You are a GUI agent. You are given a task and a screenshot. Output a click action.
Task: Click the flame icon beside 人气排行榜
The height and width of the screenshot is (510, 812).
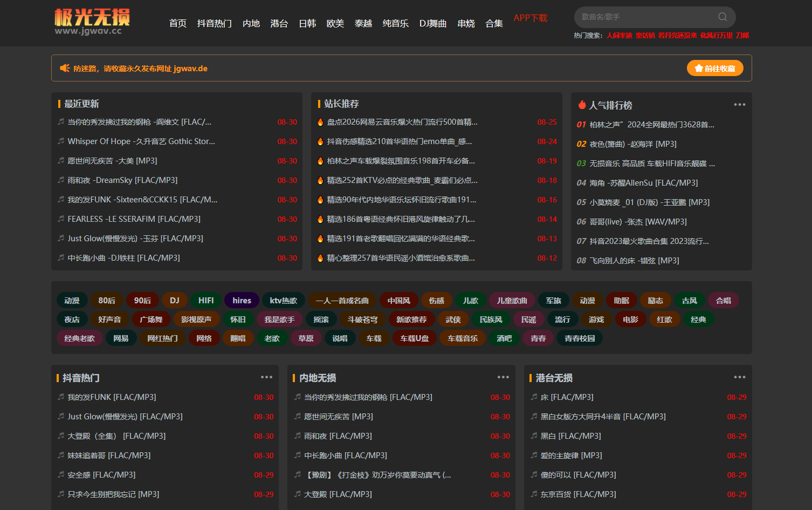pos(582,105)
